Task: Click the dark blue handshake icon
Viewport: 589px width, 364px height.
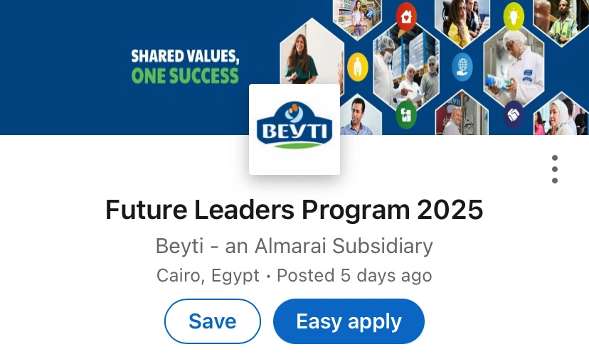Action: pos(514,114)
